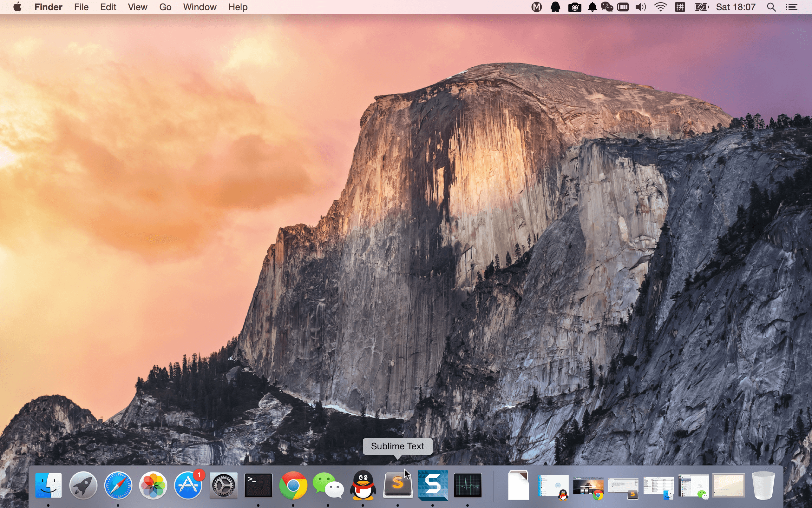Open the Finder application menu
812x508 pixels.
click(48, 7)
